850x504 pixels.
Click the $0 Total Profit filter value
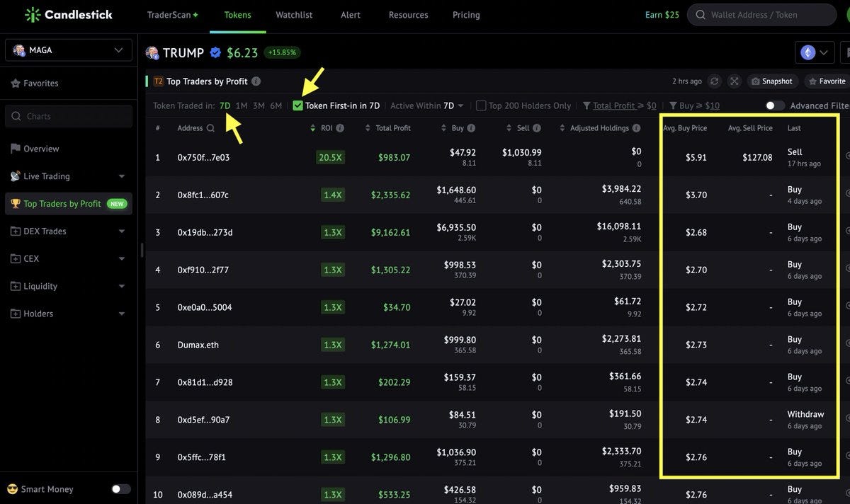click(x=652, y=105)
